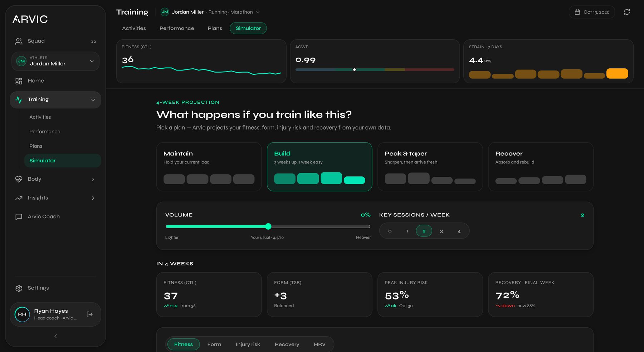The width and height of the screenshot is (644, 352).
Task: Choose the Maintain plan card
Action: coord(209,167)
